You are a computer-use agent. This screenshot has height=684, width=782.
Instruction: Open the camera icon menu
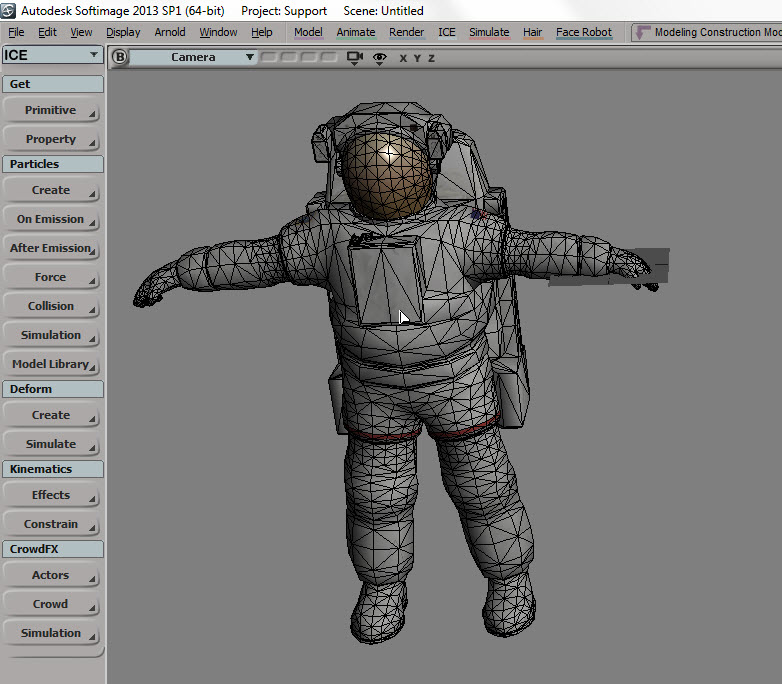point(354,58)
